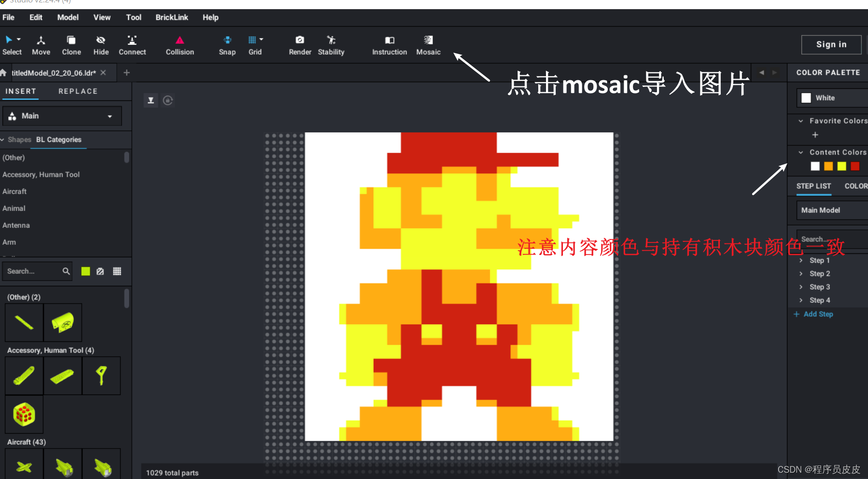
Task: Select the first Accessory, Human Tool part
Action: (x=24, y=376)
